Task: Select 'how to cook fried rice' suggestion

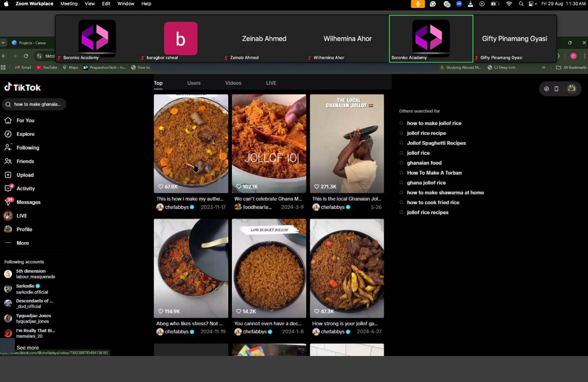Action: point(433,203)
